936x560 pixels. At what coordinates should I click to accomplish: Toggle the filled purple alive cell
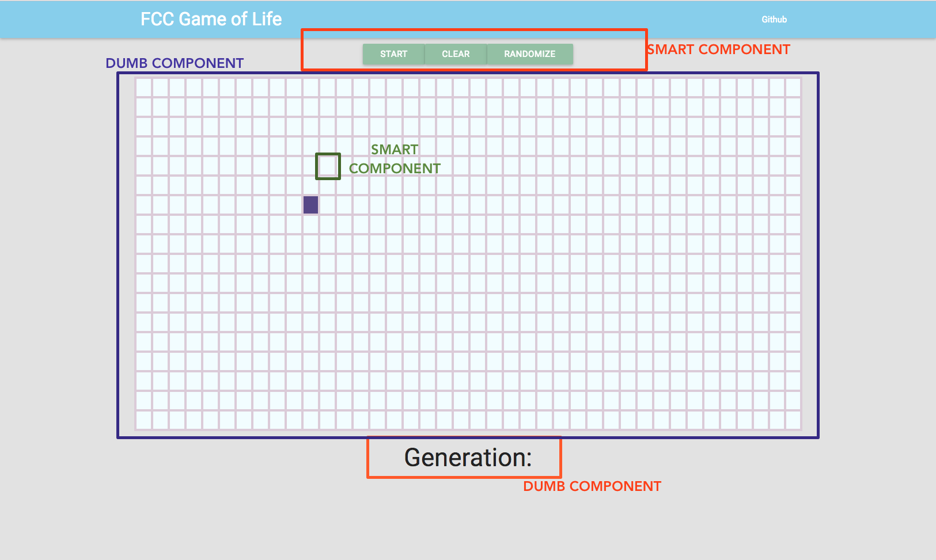[x=310, y=205]
